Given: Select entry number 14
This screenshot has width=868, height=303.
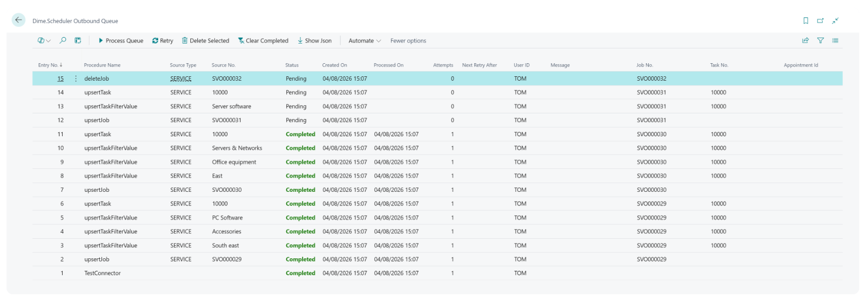Looking at the screenshot, I should coord(61,93).
